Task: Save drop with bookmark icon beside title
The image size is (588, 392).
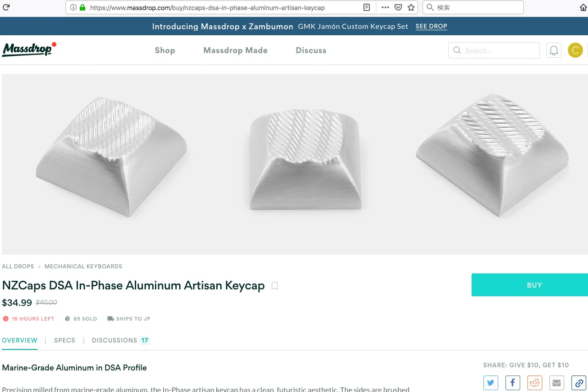Action: point(275,286)
